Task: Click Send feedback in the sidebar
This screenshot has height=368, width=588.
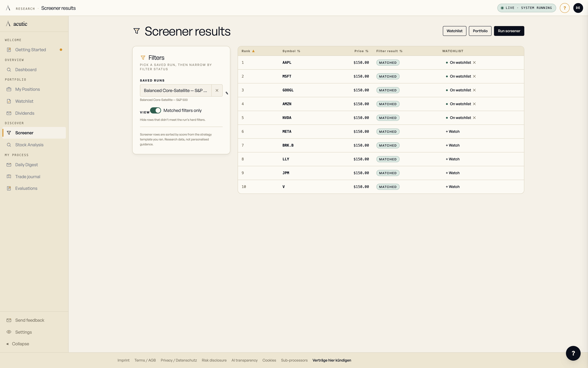Action: pos(34,320)
